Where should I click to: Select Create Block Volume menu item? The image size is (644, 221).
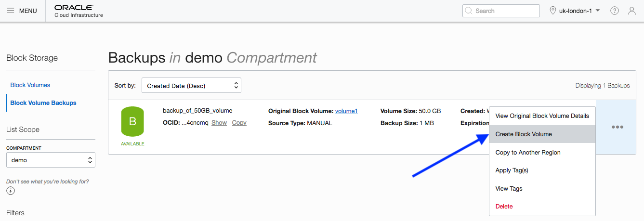click(524, 134)
